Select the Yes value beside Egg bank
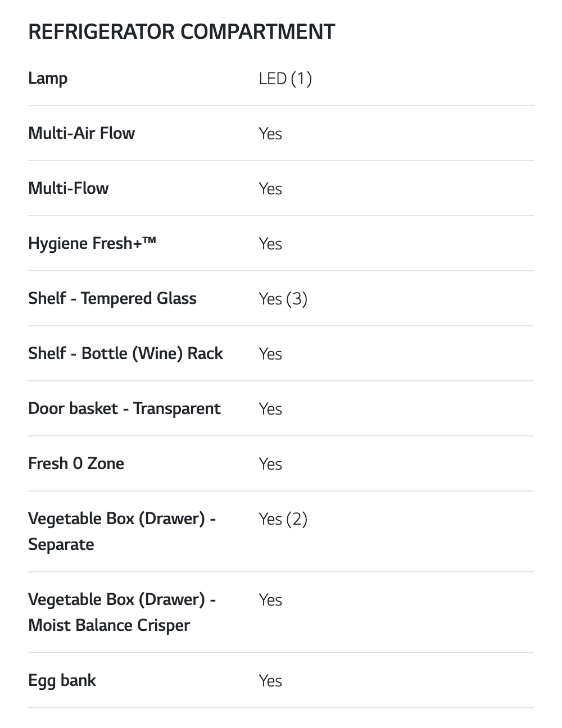Screen dimensions: 562x728 tap(270, 680)
